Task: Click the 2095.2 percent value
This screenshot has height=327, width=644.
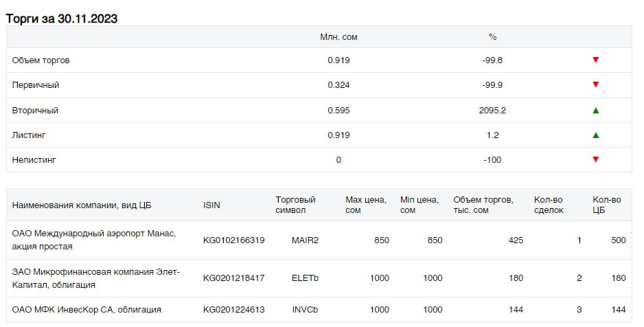Action: (492, 111)
